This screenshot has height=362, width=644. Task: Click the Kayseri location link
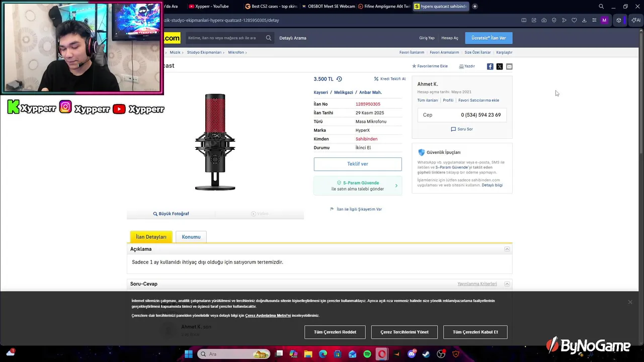pos(320,93)
